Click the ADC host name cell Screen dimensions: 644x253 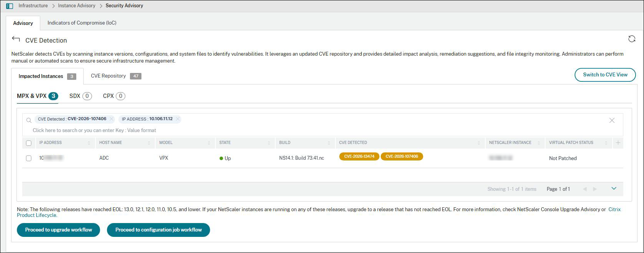[104, 158]
